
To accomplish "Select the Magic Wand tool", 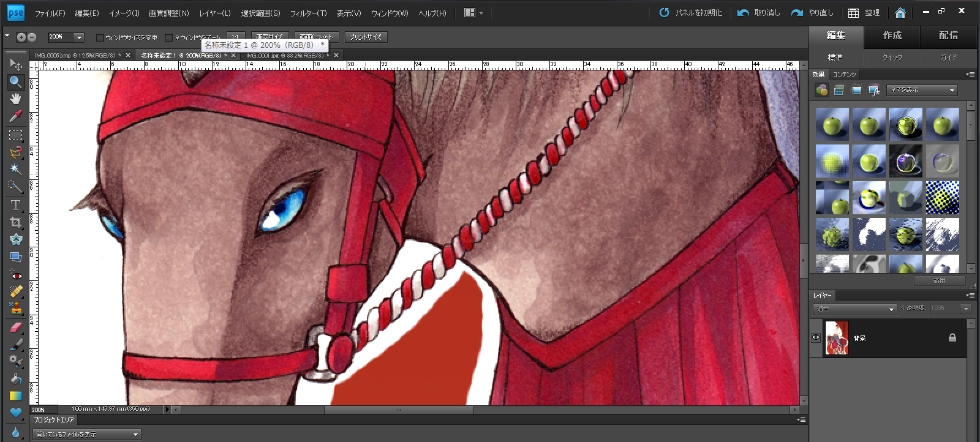I will [16, 169].
